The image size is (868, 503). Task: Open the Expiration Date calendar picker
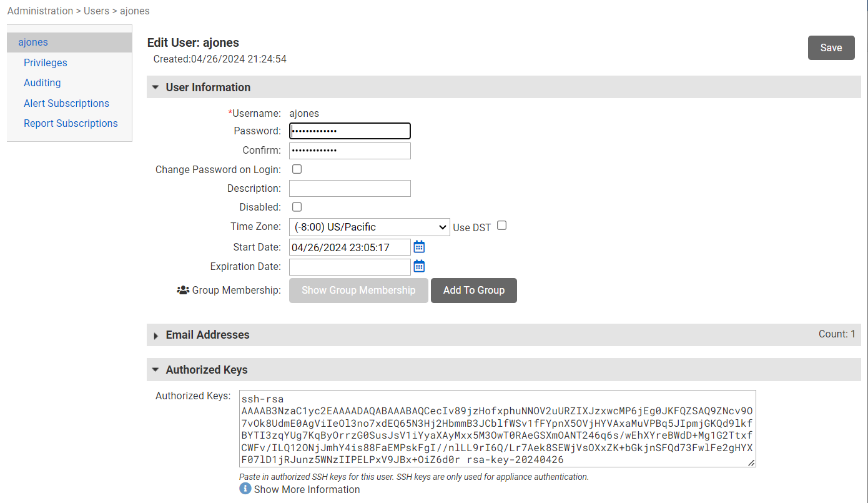click(x=419, y=266)
